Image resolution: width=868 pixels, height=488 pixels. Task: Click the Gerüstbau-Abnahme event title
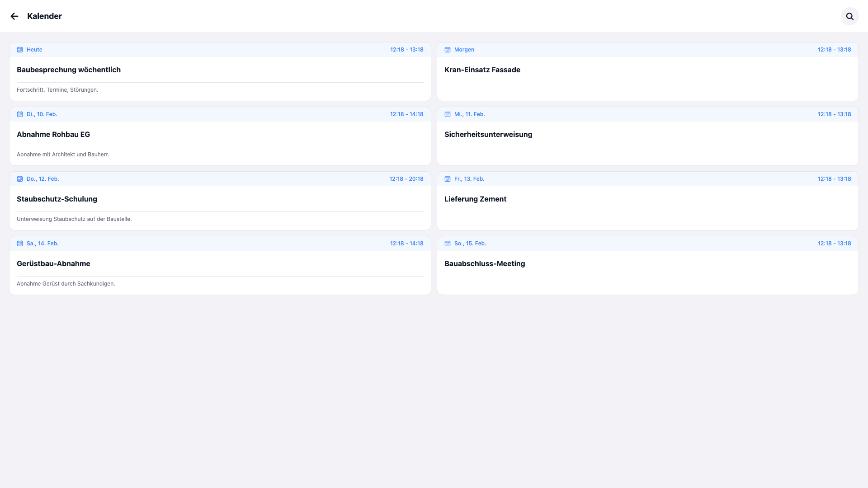coord(53,263)
